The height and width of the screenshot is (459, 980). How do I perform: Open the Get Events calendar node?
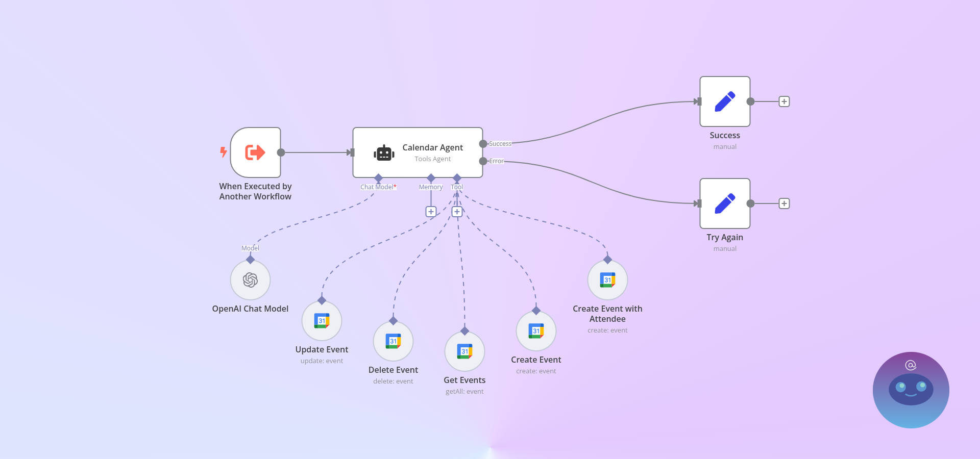(464, 351)
